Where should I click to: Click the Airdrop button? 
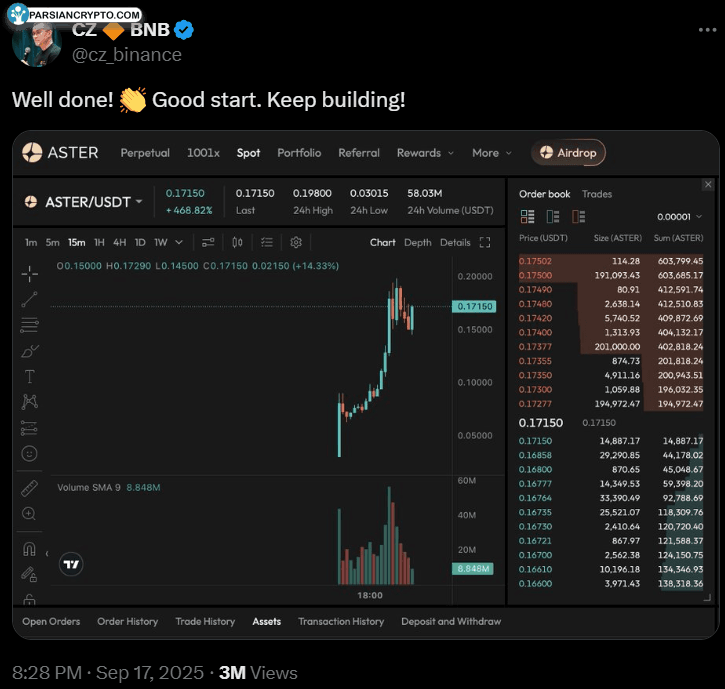tap(568, 153)
